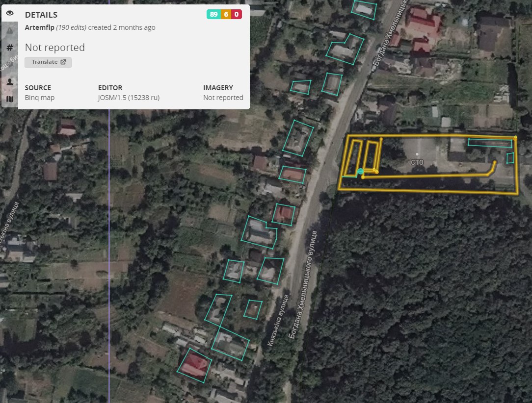The width and height of the screenshot is (532, 403).
Task: Select the teal node on the yellow outline
Action: (x=360, y=171)
